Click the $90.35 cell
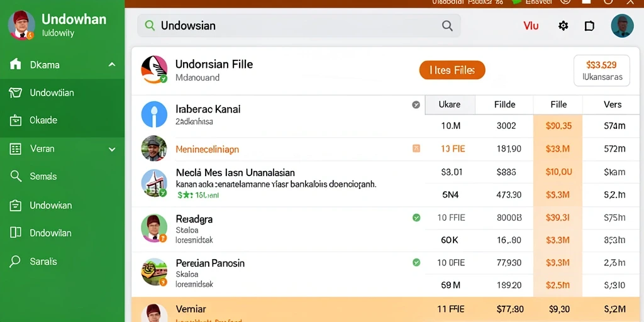644x322 pixels. click(x=558, y=126)
